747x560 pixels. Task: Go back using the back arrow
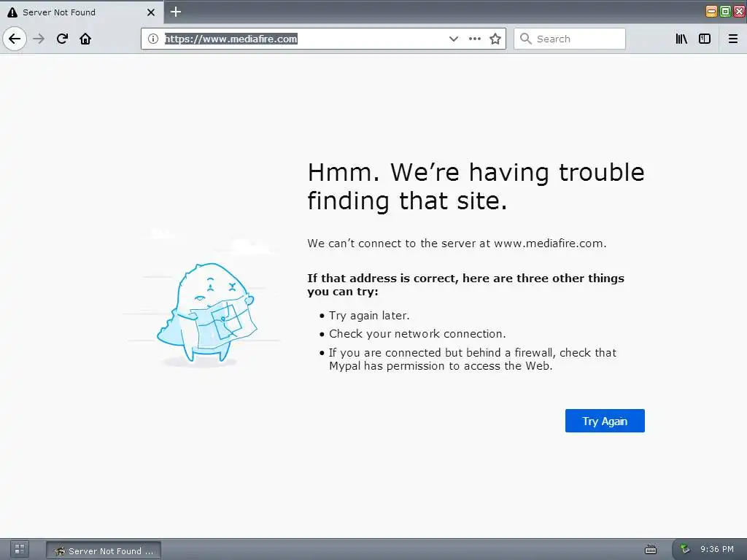15,39
